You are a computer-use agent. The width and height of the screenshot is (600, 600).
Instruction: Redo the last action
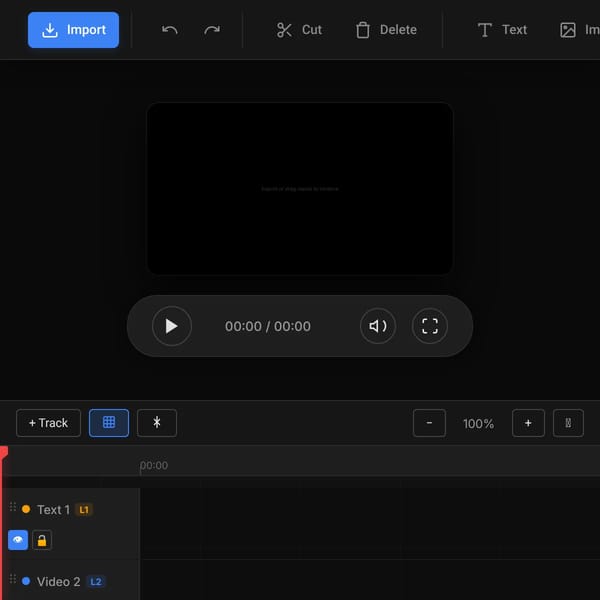[212, 30]
